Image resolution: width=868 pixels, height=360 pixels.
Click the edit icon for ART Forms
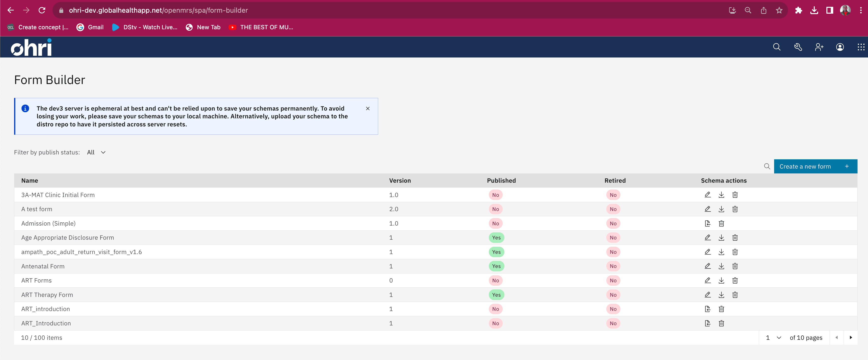click(707, 280)
